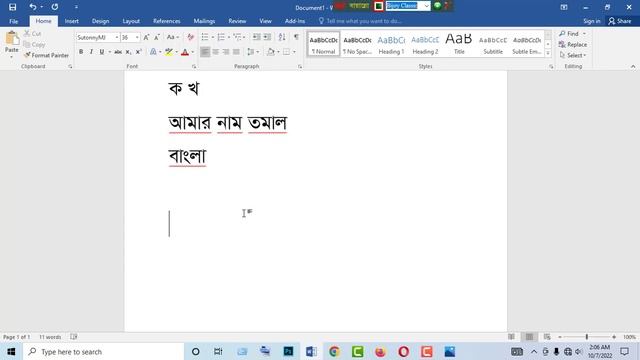Switch to the References tab
This screenshot has width=640, height=360.
click(167, 21)
